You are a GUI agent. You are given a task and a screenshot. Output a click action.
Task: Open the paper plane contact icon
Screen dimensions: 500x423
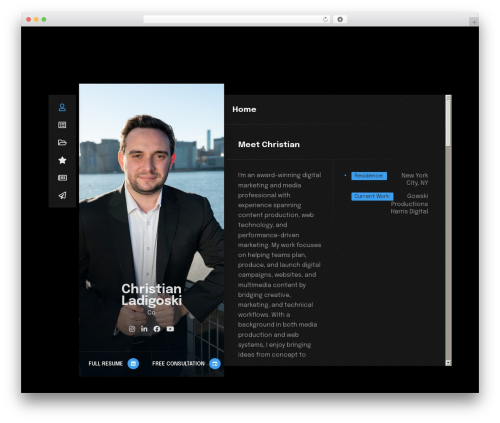click(62, 195)
